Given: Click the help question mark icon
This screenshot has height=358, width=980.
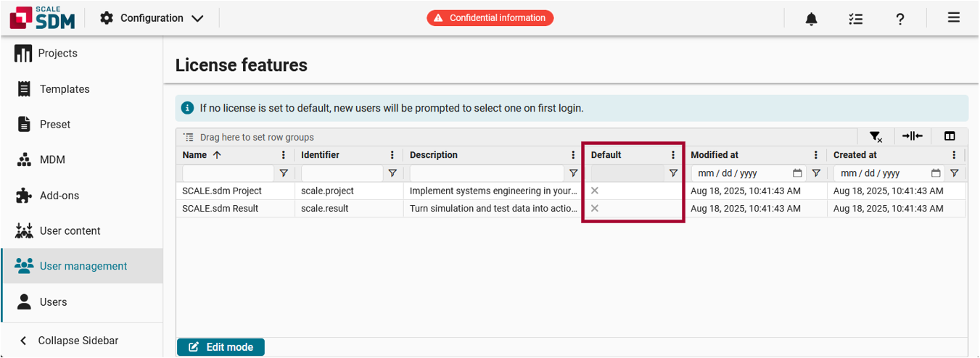Looking at the screenshot, I should click(899, 19).
